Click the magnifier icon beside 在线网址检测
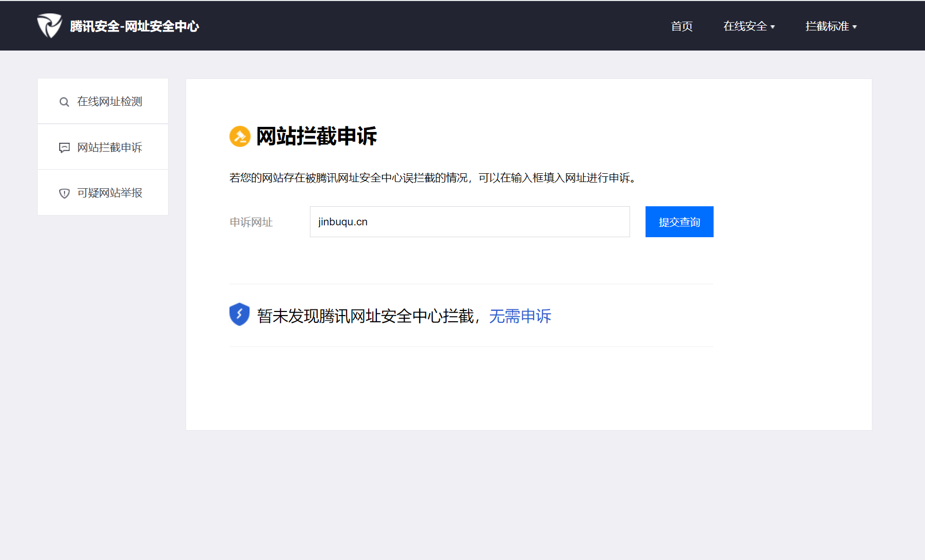 pos(64,102)
